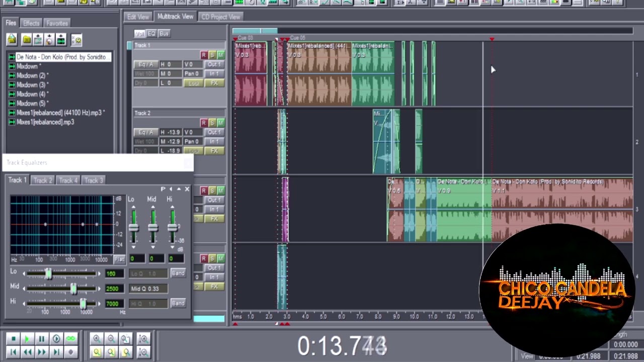644x362 pixels.
Task: Mute Track 1 with the green M button
Action: tap(220, 55)
